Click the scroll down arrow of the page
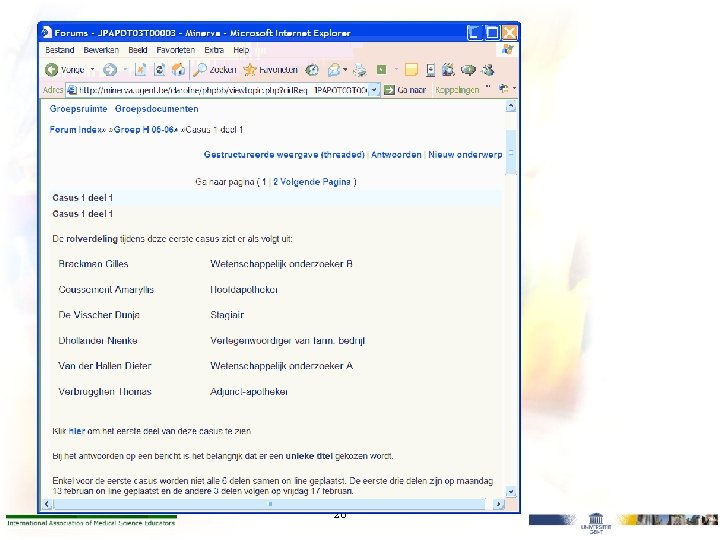Image resolution: width=720 pixels, height=540 pixels. (x=511, y=492)
